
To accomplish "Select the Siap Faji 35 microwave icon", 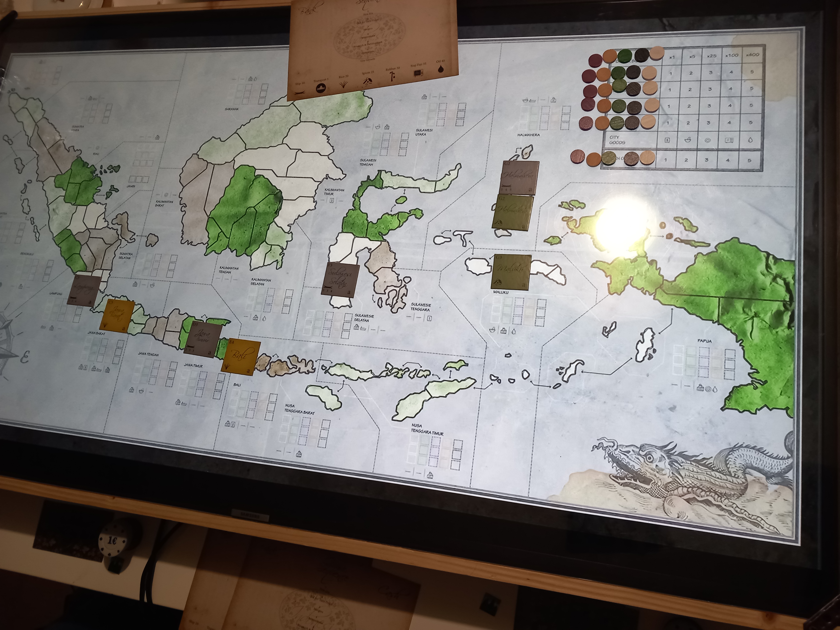I will click(419, 73).
